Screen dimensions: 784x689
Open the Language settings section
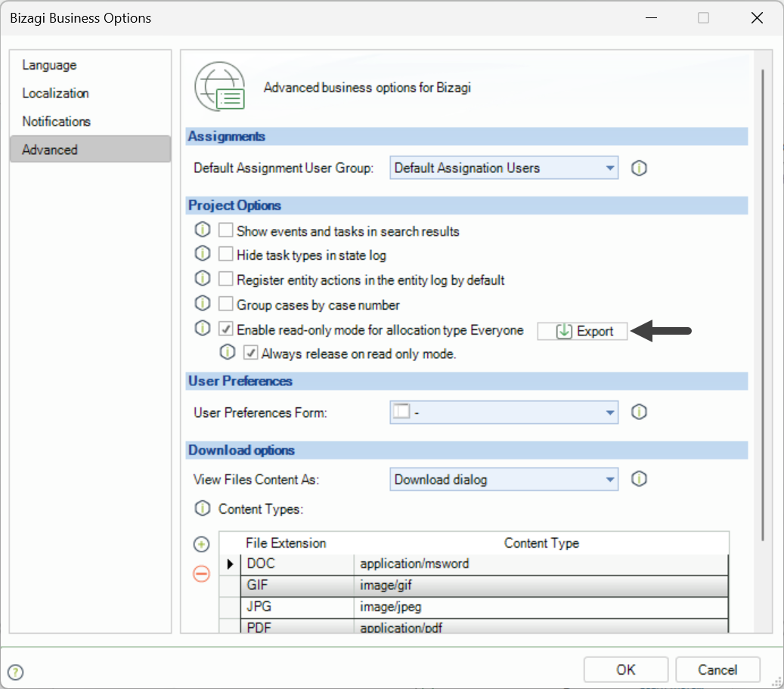pos(90,65)
